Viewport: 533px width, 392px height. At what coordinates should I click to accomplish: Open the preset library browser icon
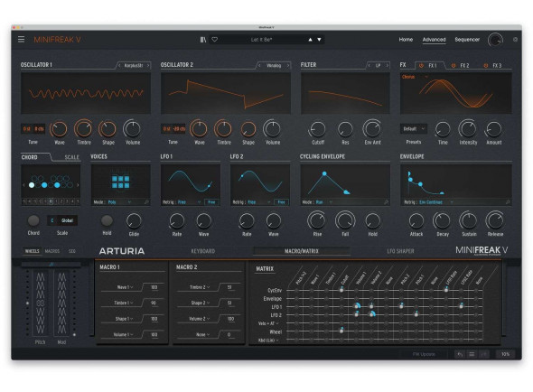click(x=203, y=40)
